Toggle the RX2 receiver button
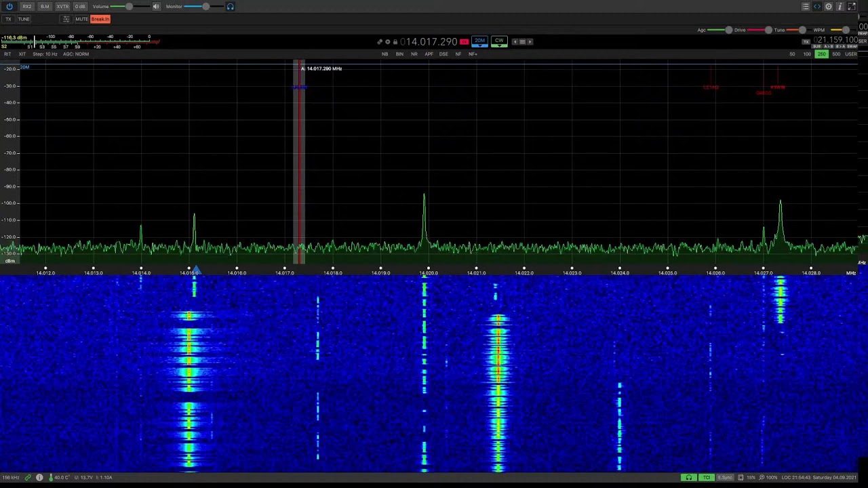This screenshot has width=868, height=488. click(27, 6)
